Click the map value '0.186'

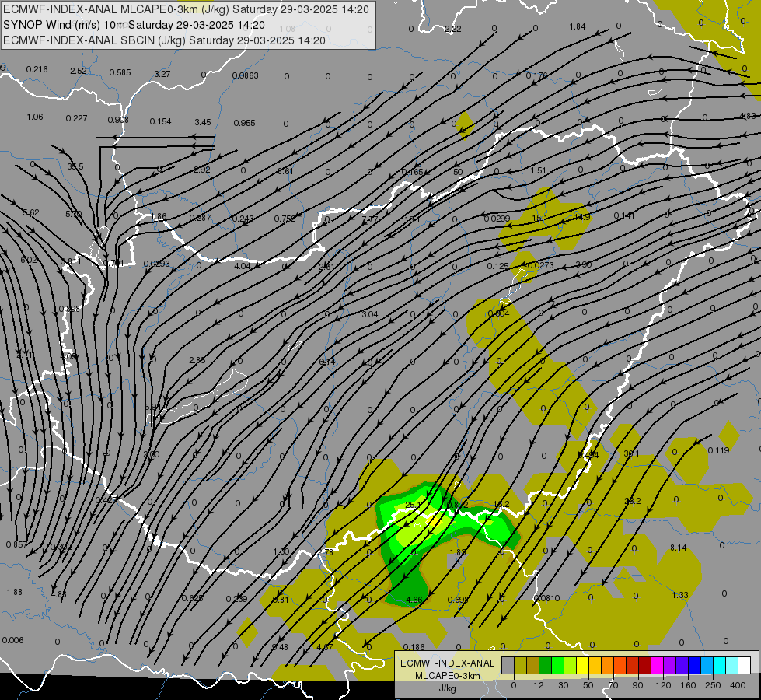tap(414, 647)
